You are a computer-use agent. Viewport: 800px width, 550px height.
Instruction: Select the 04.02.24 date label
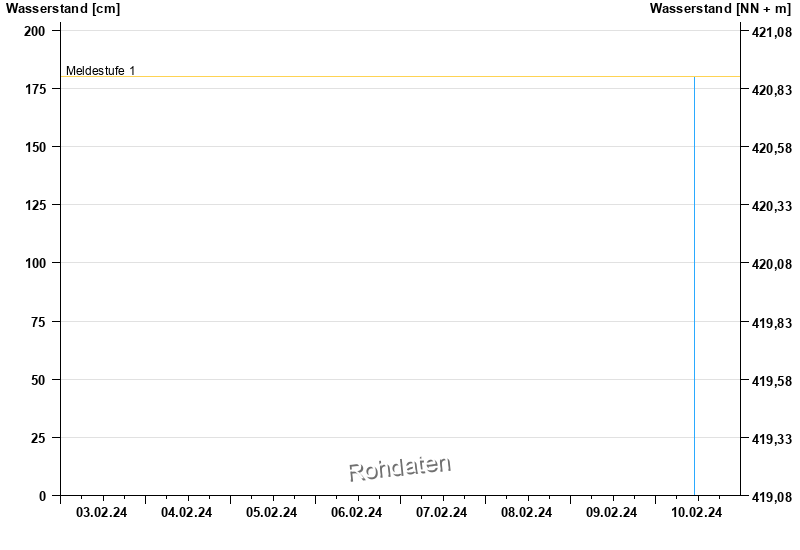187,513
